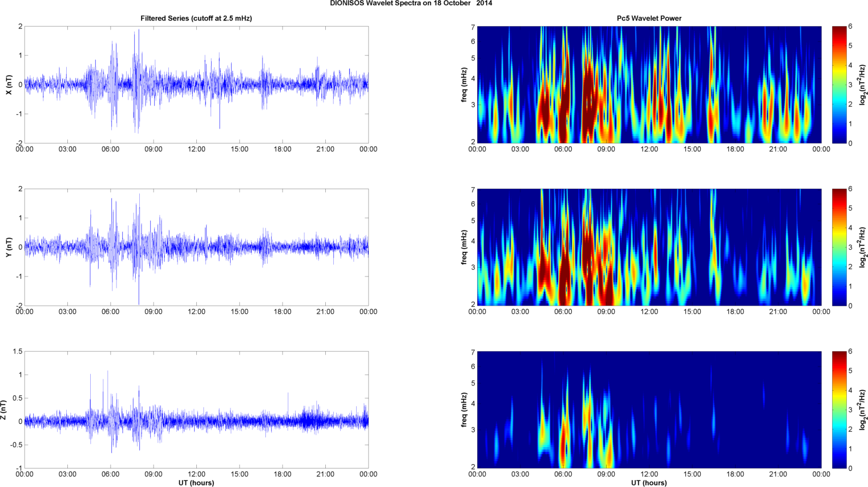The width and height of the screenshot is (868, 487).
Task: Click the middle colorbar's 'log2(nT²/Hz)' label
Action: (863, 247)
